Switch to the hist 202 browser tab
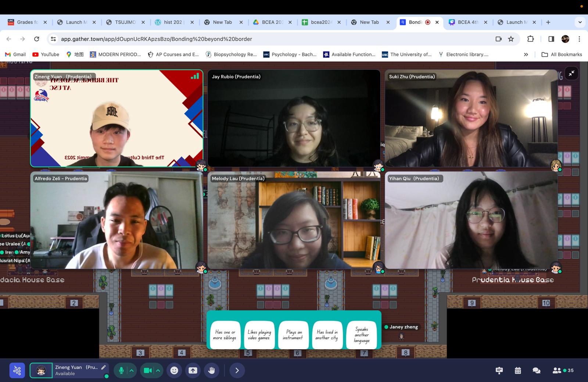588x382 pixels. (173, 22)
